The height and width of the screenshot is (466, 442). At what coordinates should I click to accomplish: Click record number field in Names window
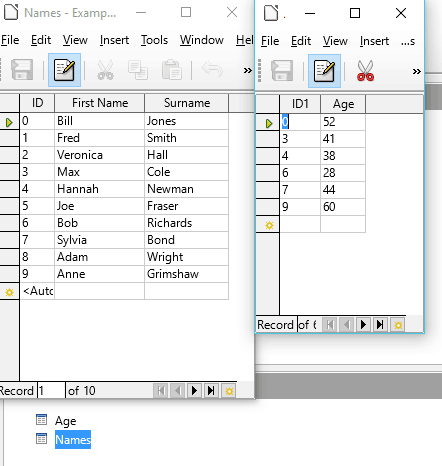click(51, 390)
